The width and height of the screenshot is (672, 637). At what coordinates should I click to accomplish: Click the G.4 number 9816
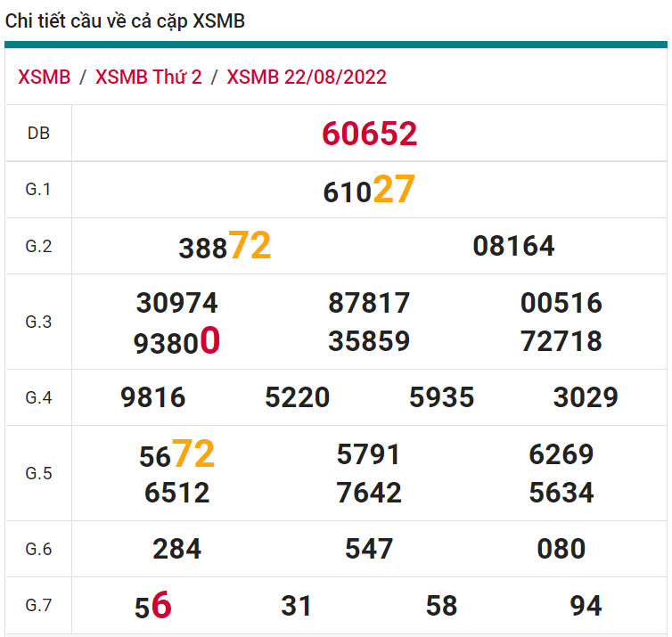pyautogui.click(x=153, y=397)
